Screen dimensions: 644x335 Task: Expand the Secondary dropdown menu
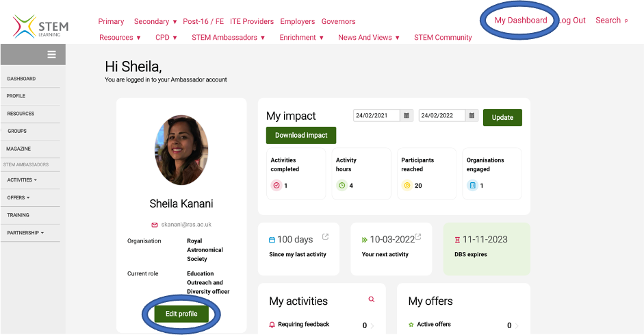click(155, 22)
